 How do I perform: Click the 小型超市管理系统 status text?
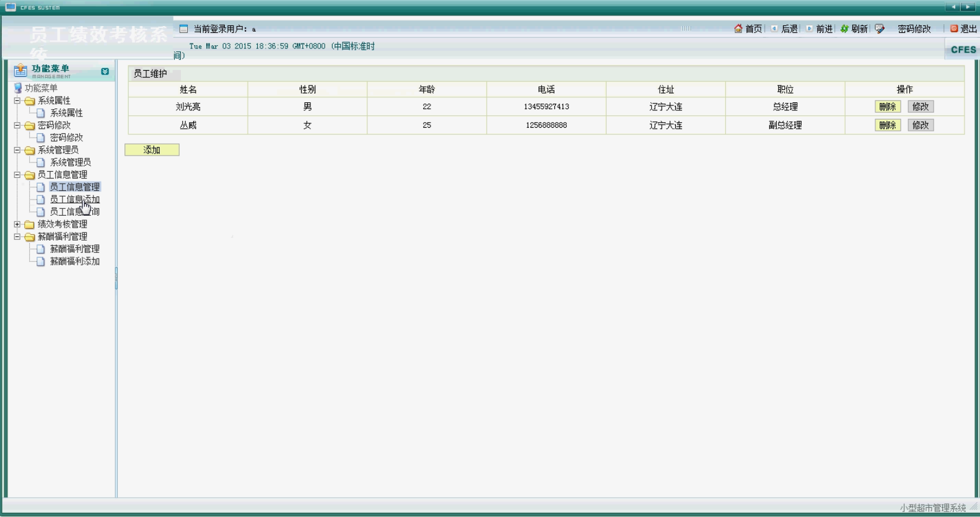pyautogui.click(x=933, y=508)
